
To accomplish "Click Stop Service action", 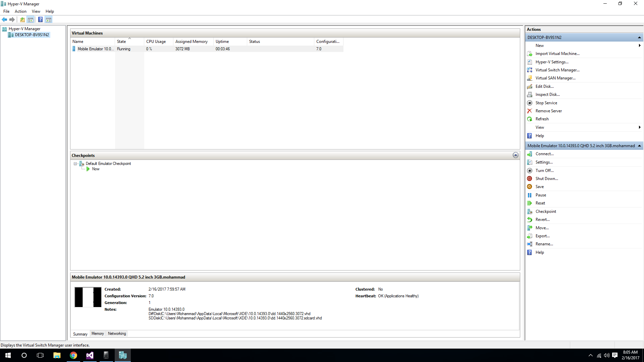I will point(546,103).
